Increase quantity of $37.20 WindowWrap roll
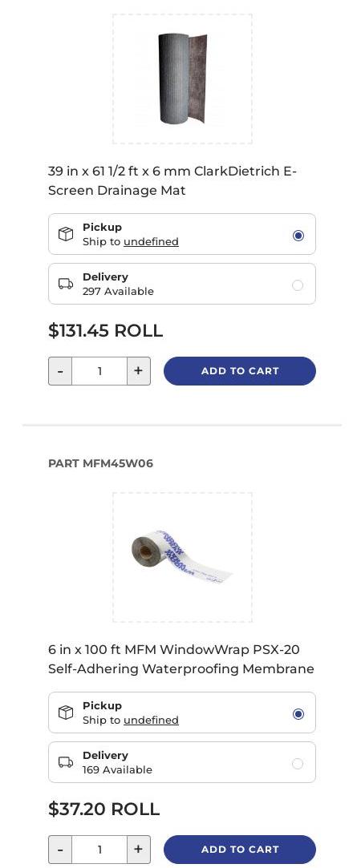The image size is (361, 868). [139, 850]
